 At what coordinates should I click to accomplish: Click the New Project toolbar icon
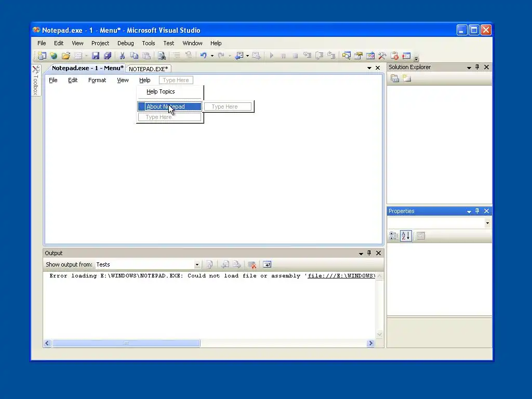click(x=42, y=56)
